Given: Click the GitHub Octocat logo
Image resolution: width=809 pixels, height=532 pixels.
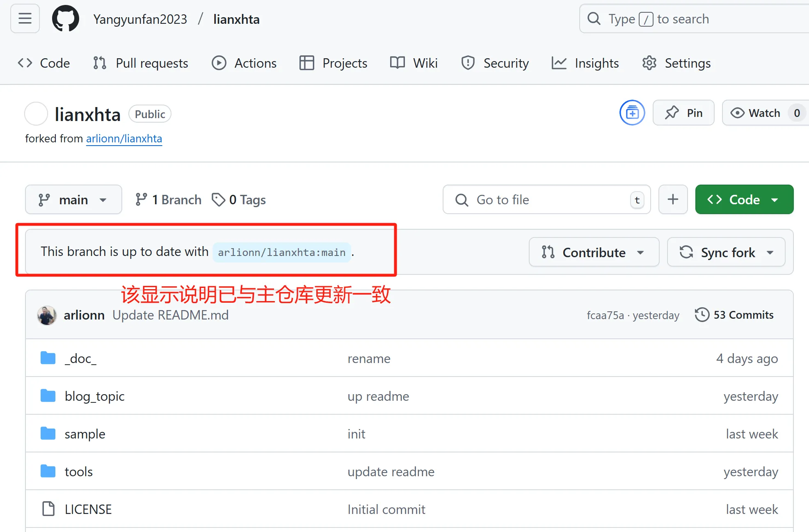Looking at the screenshot, I should click(66, 18).
